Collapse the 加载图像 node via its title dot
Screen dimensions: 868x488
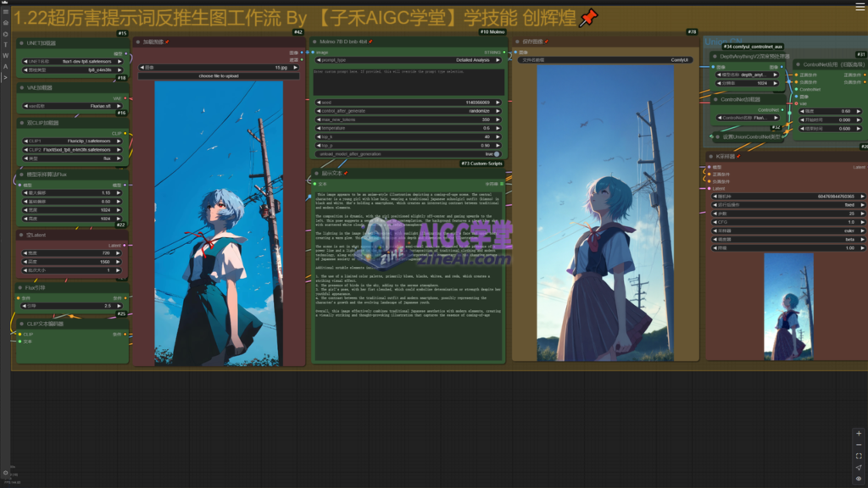pos(138,42)
